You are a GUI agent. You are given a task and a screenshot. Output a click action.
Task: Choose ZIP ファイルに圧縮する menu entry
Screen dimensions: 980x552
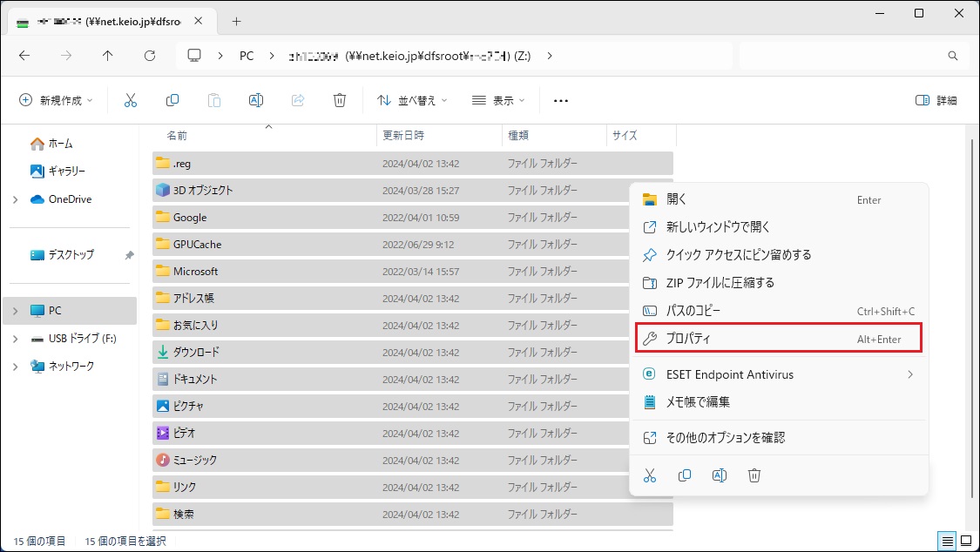pos(720,283)
